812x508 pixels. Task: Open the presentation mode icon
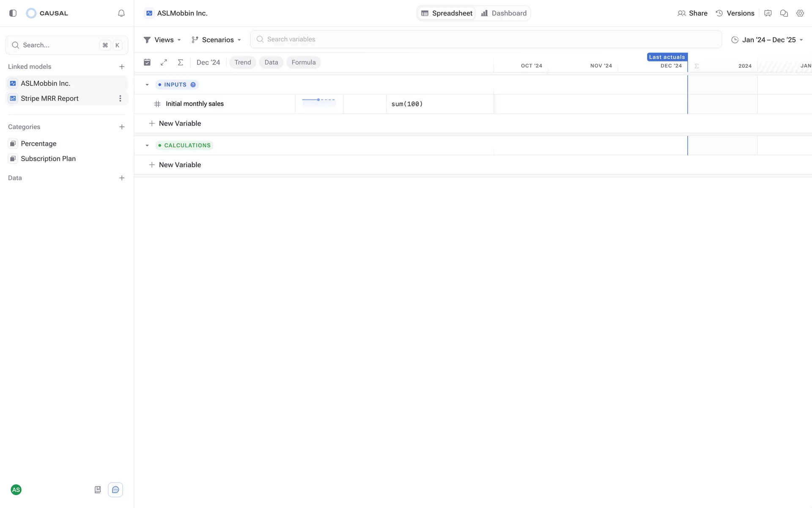768,13
